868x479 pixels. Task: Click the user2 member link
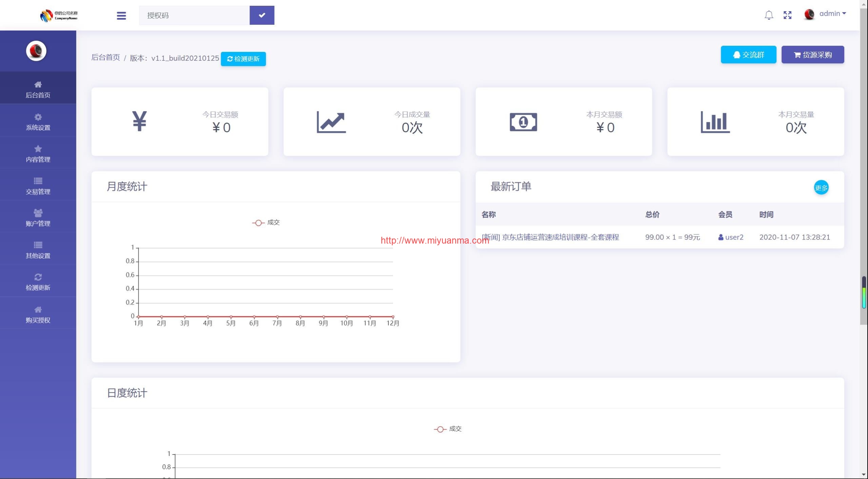tap(731, 237)
